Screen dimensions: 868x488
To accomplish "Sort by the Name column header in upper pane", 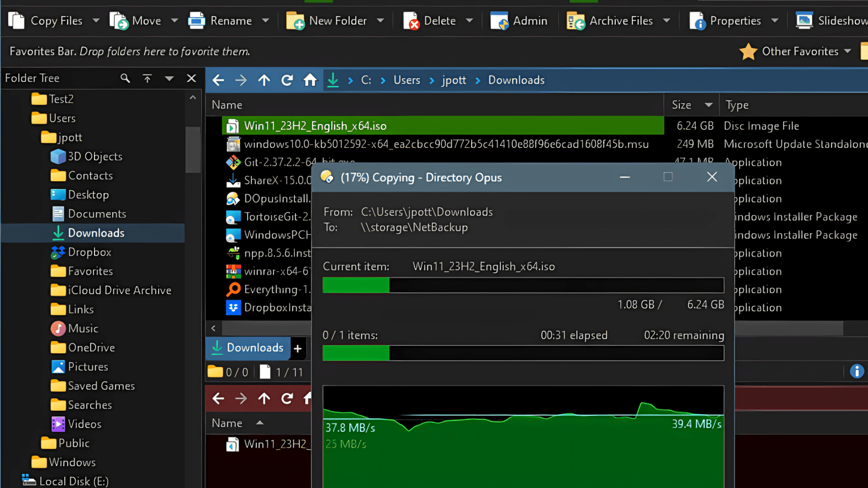I will click(435, 105).
